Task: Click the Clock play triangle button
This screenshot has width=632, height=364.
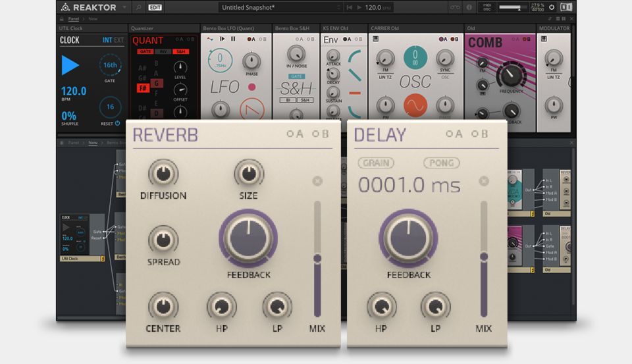Action: tap(70, 65)
